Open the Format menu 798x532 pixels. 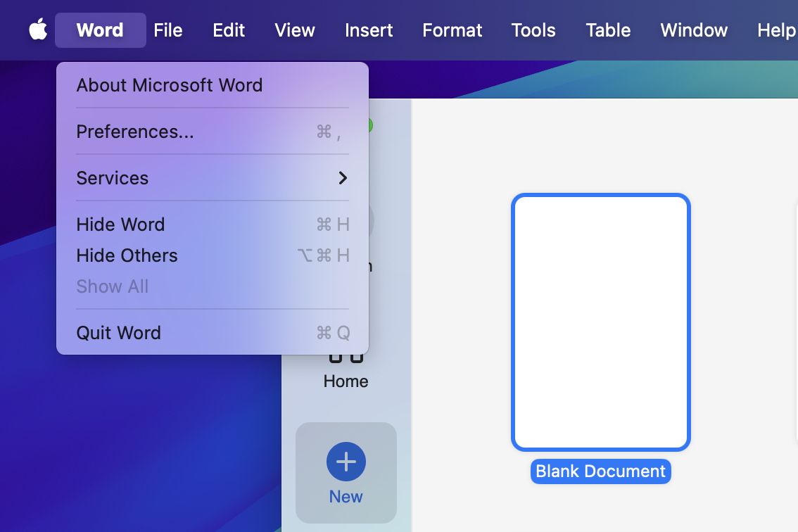pyautogui.click(x=452, y=30)
